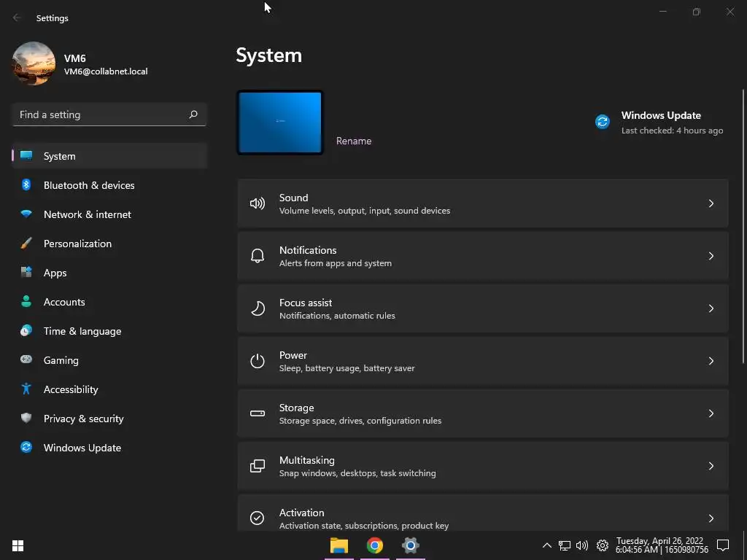Click the vertical scrollbar on right
The height and width of the screenshot is (560, 747).
coord(743,226)
